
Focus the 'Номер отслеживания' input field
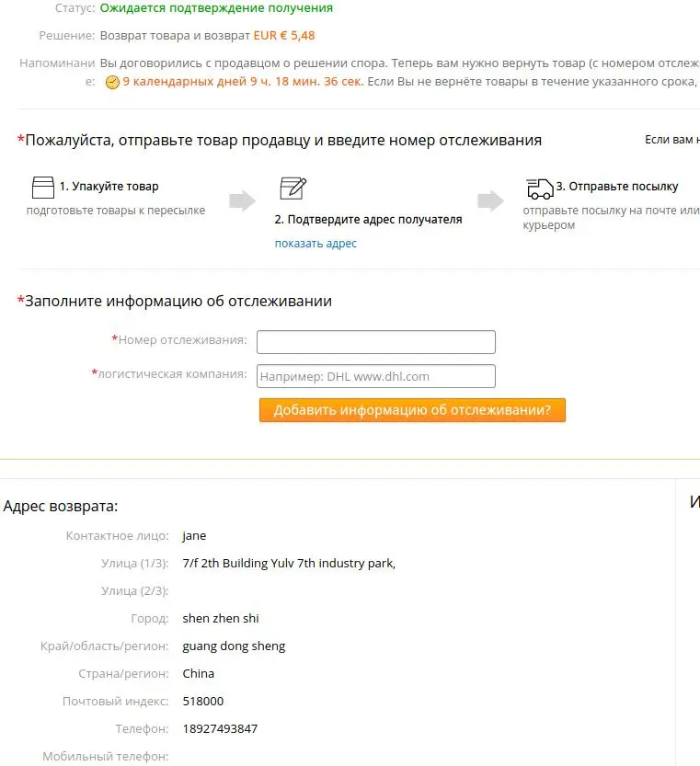tap(376, 342)
